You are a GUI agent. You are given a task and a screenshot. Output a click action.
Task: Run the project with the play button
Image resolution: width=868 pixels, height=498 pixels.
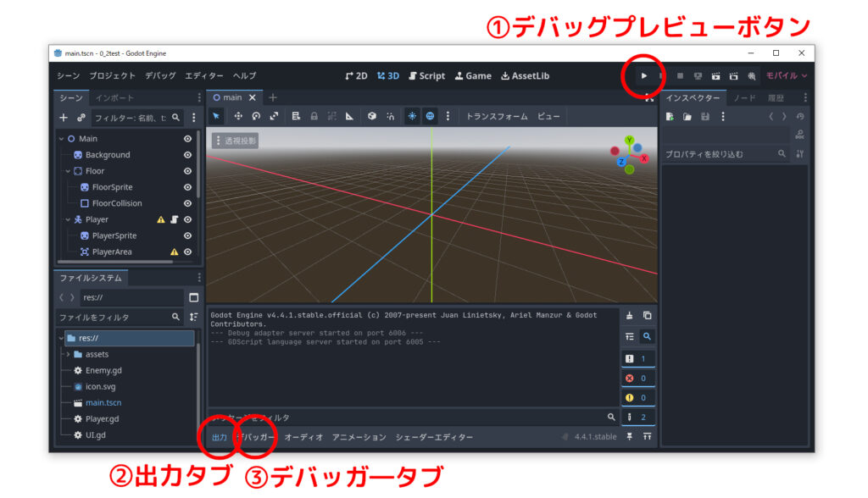pos(643,76)
